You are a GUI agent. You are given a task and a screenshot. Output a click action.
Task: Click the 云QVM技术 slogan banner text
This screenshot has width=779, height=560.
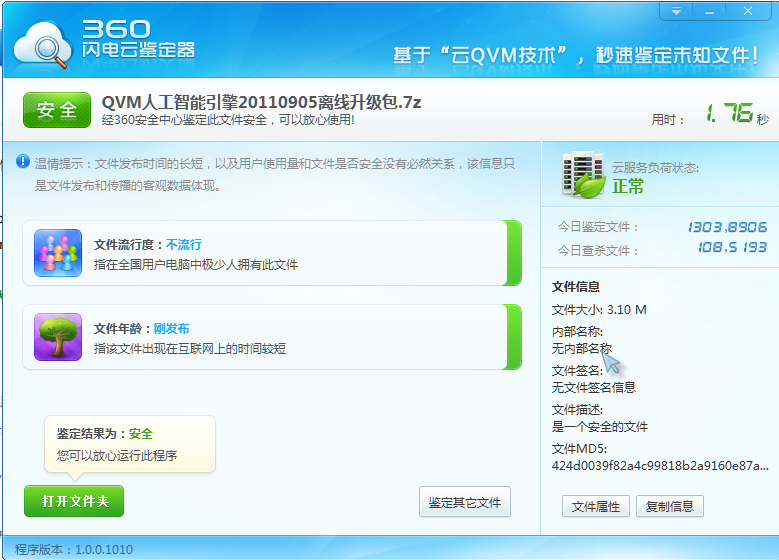[576, 55]
